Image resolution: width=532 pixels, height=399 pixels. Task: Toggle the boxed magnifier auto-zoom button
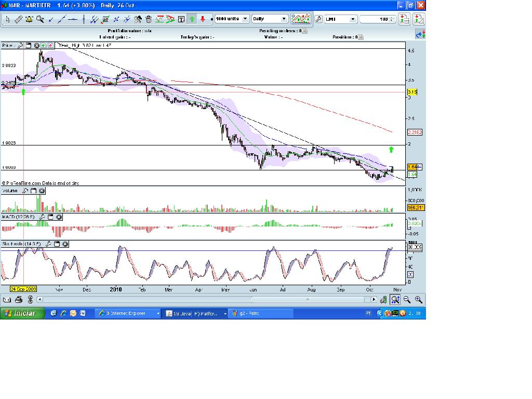[x=395, y=300]
